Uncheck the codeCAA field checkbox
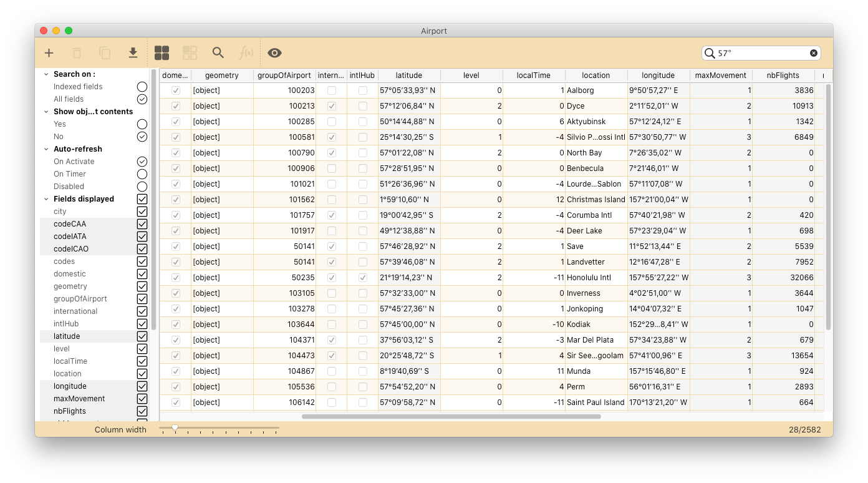This screenshot has height=483, width=868. tap(142, 224)
